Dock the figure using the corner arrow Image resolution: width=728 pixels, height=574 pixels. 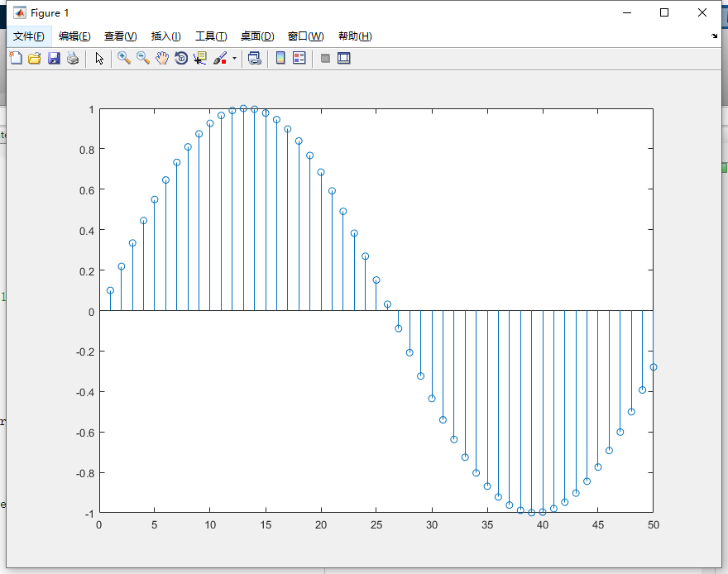(x=714, y=36)
